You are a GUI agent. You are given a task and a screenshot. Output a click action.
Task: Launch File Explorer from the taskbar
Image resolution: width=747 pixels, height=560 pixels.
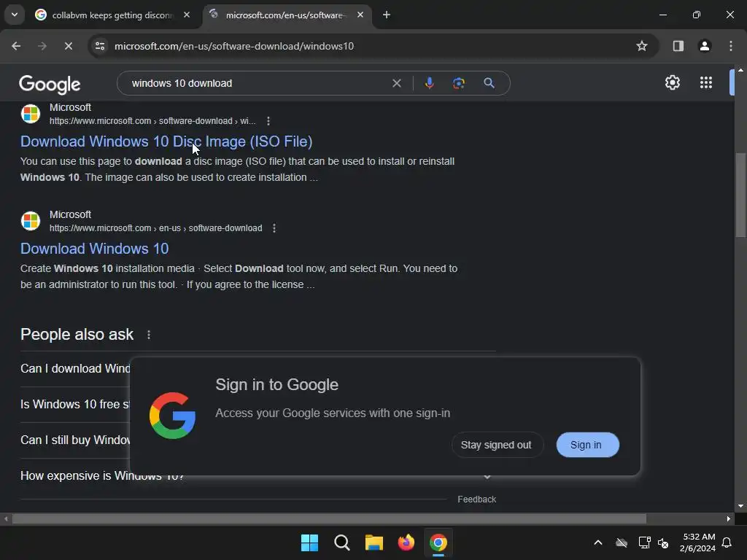pyautogui.click(x=374, y=542)
